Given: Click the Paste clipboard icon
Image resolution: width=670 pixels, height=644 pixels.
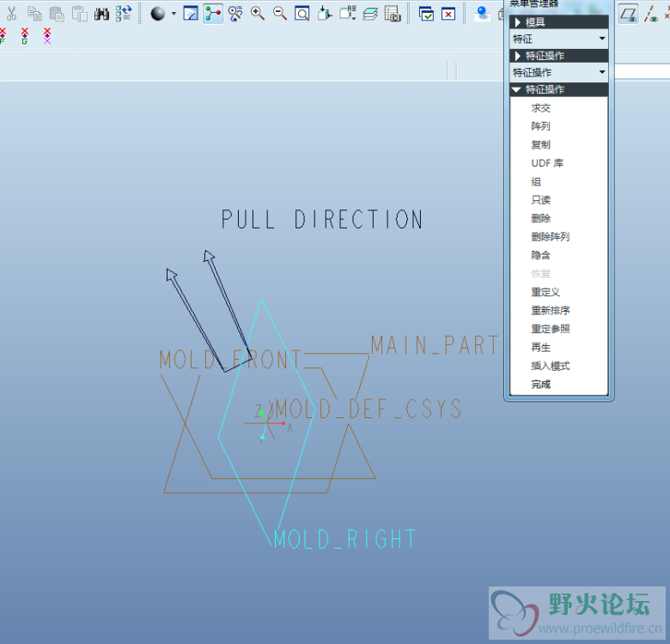Looking at the screenshot, I should point(57,14).
